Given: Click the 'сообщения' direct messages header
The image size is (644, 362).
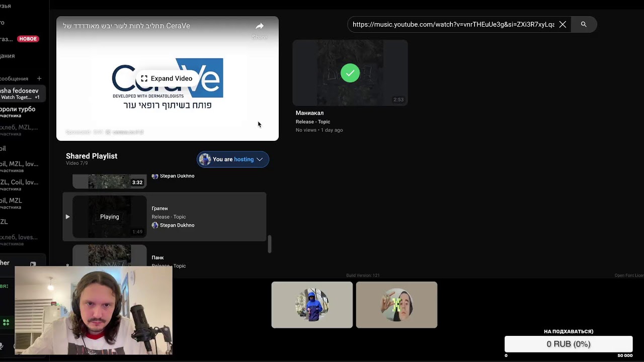Looking at the screenshot, I should [14, 78].
